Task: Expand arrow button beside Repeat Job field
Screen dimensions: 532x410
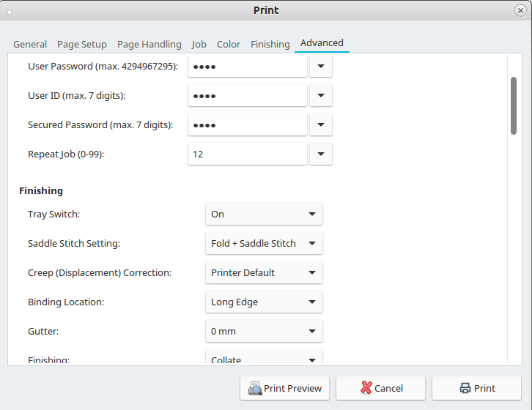Action: (321, 154)
